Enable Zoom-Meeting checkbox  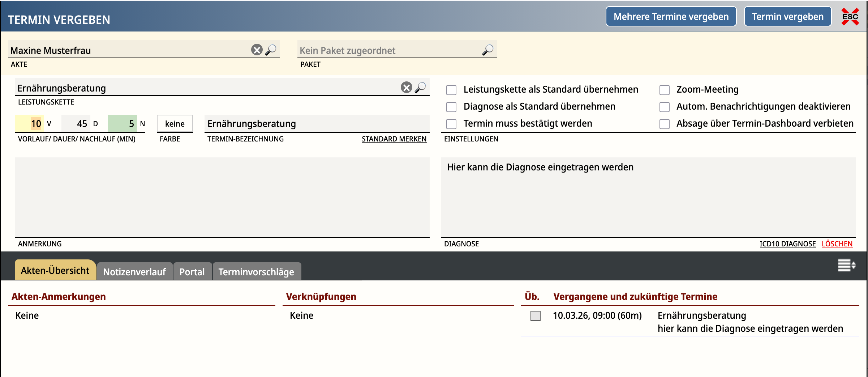[664, 90]
